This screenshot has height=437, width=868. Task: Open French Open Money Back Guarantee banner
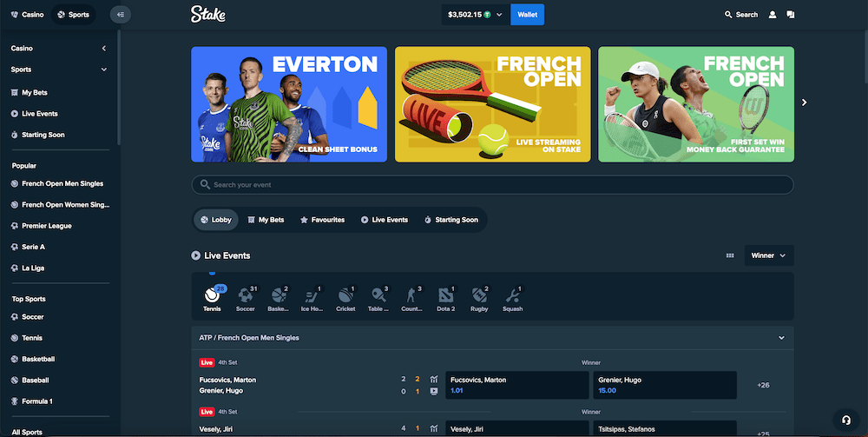pos(696,104)
